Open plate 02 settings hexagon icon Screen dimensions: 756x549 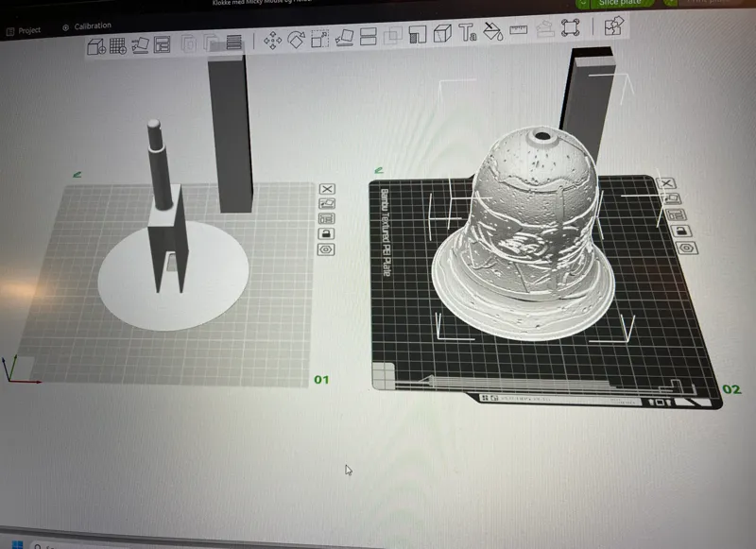[x=687, y=249]
